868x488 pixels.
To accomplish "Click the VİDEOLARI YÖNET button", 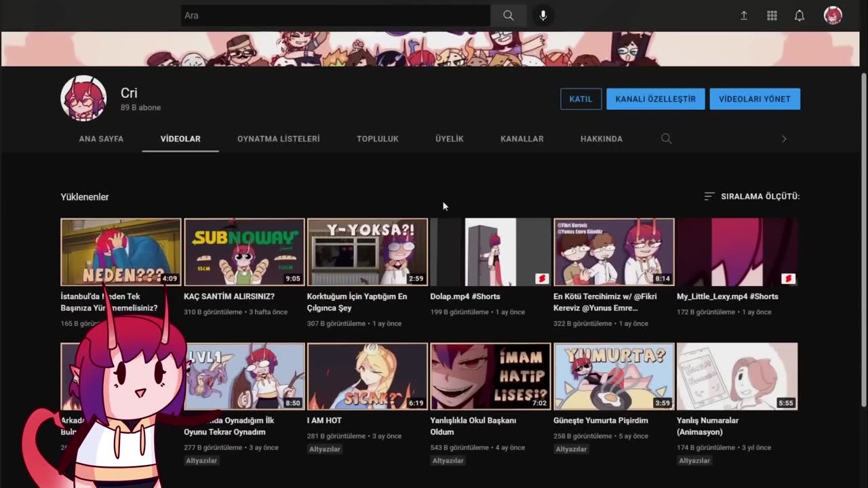I will (755, 99).
